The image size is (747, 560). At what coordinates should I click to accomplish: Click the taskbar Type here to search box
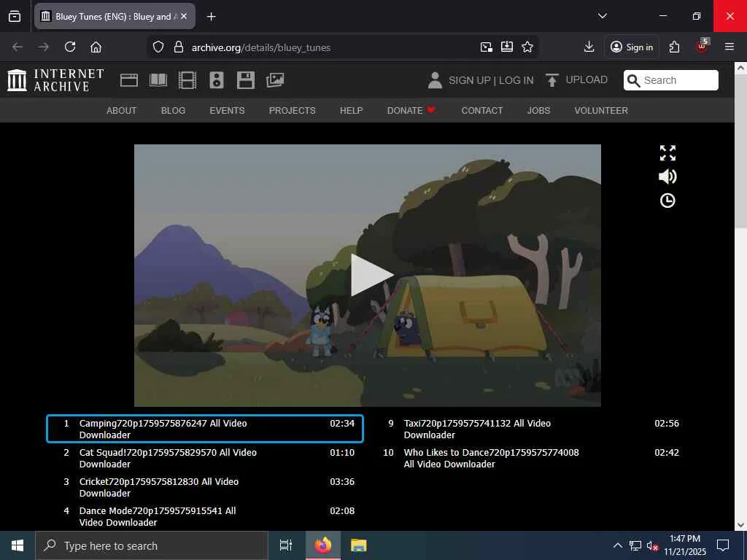click(152, 545)
